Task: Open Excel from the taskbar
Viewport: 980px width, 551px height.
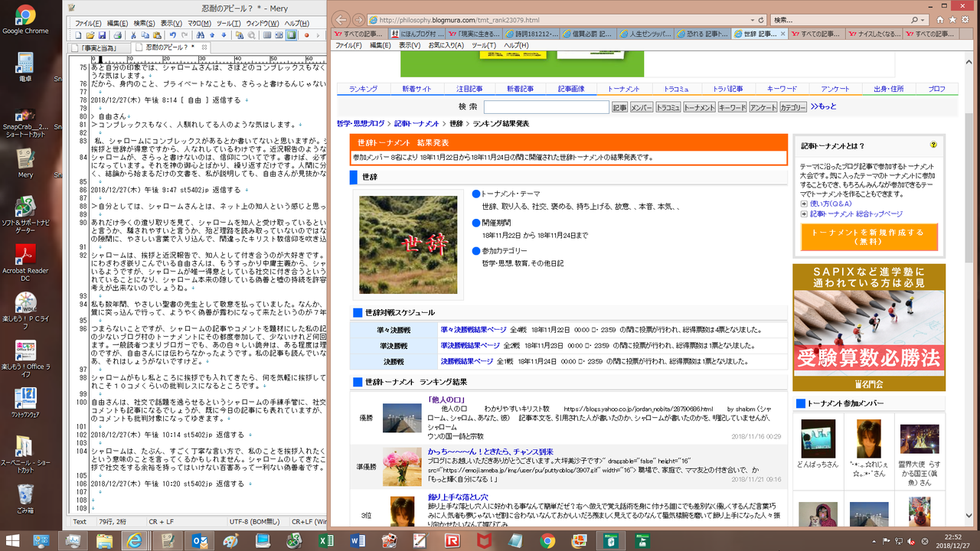Action: click(x=326, y=541)
